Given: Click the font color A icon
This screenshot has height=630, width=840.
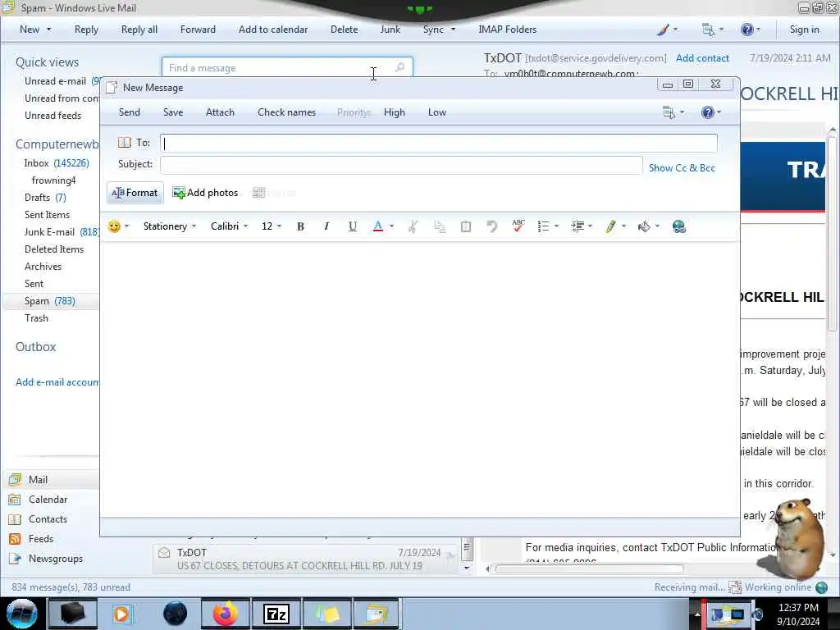Looking at the screenshot, I should click(x=378, y=226).
